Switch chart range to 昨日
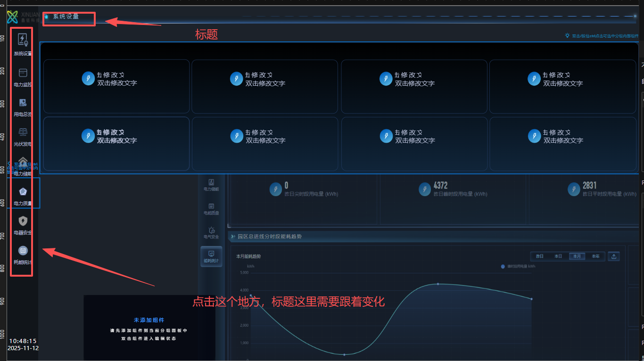Screen dimensions: 644x361 click(540, 256)
